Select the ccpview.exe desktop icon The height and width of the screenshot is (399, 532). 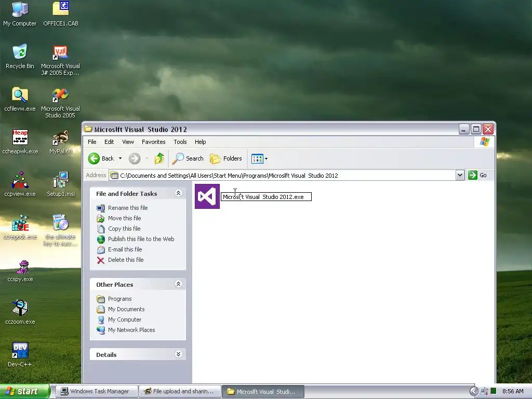[x=20, y=184]
